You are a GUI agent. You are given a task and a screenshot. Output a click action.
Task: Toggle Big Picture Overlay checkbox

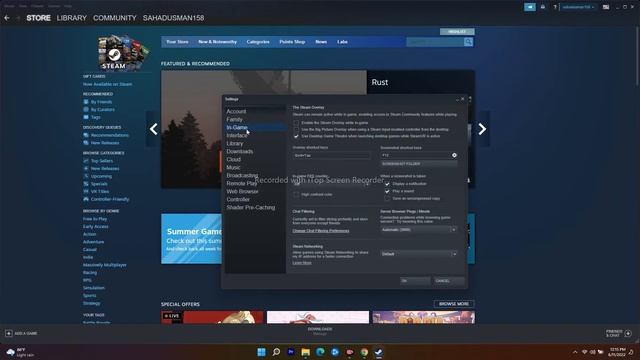click(296, 129)
